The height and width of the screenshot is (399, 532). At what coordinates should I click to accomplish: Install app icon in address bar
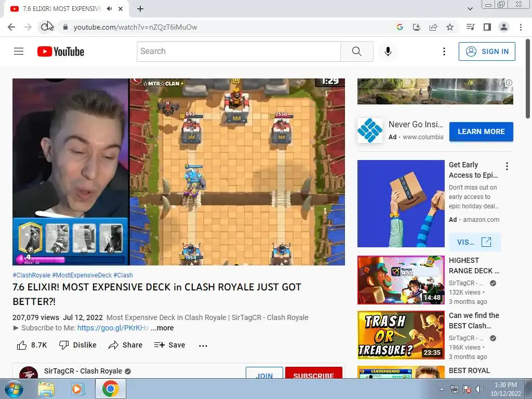pyautogui.click(x=417, y=27)
